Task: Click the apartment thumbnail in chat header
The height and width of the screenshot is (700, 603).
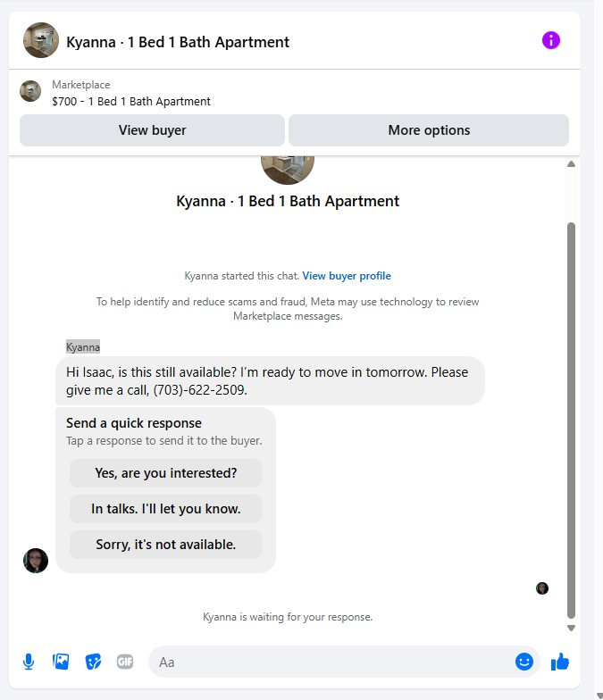Action: coord(41,40)
